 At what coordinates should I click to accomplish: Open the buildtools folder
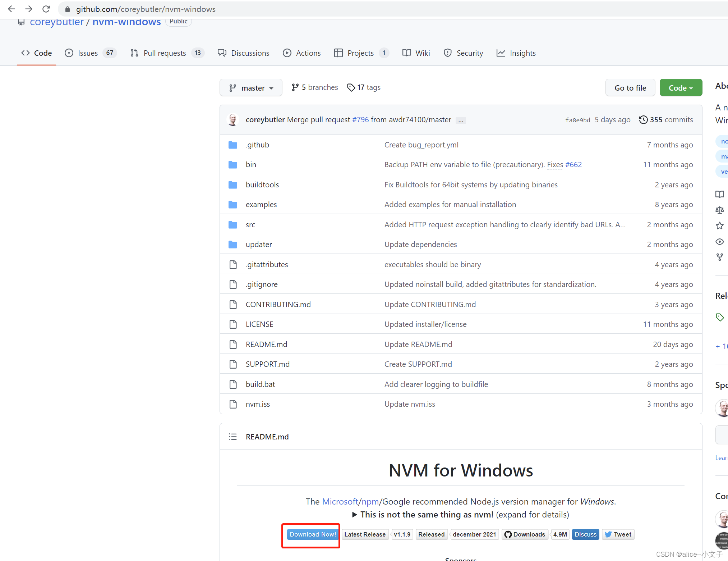click(262, 185)
